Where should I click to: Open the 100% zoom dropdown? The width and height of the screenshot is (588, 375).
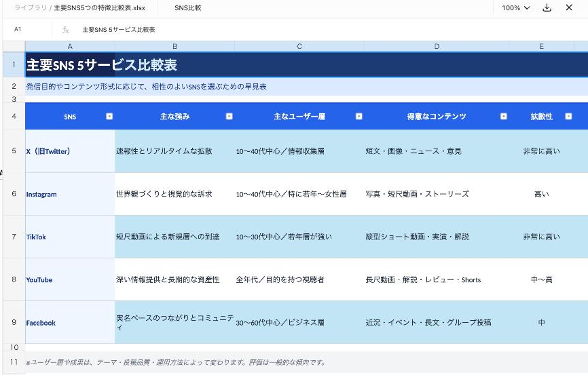pyautogui.click(x=515, y=8)
